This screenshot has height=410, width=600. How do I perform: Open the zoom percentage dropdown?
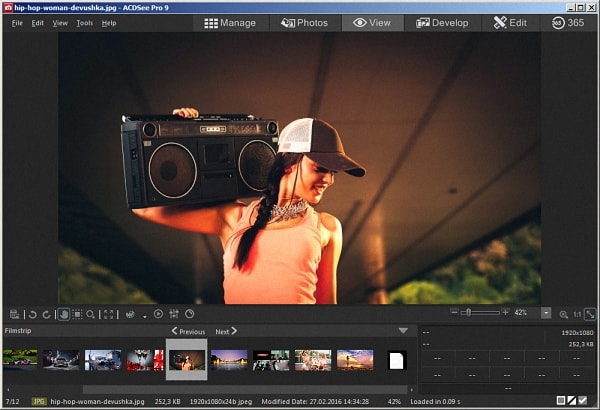click(546, 313)
